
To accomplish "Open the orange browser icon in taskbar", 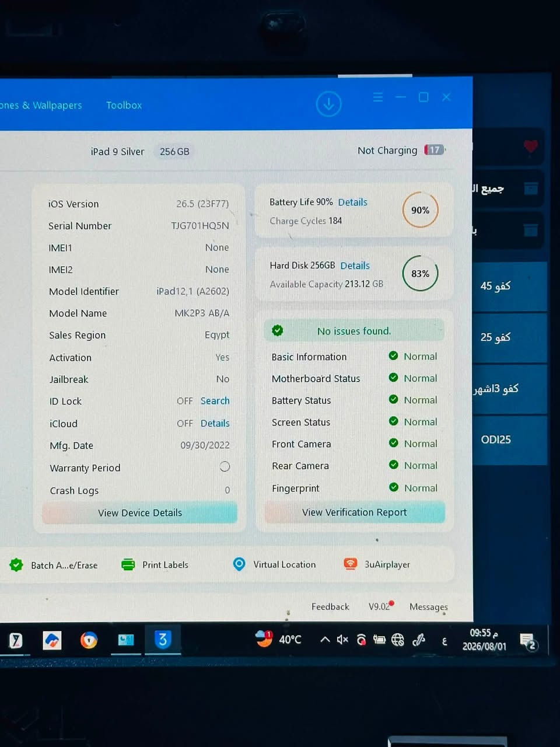I will (x=89, y=640).
